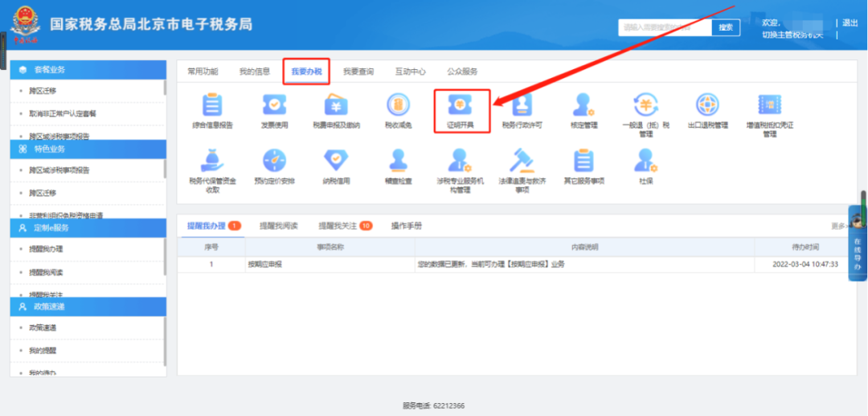Click the 事项名称 column header
Image resolution: width=868 pixels, height=416 pixels.
pyautogui.click(x=330, y=247)
